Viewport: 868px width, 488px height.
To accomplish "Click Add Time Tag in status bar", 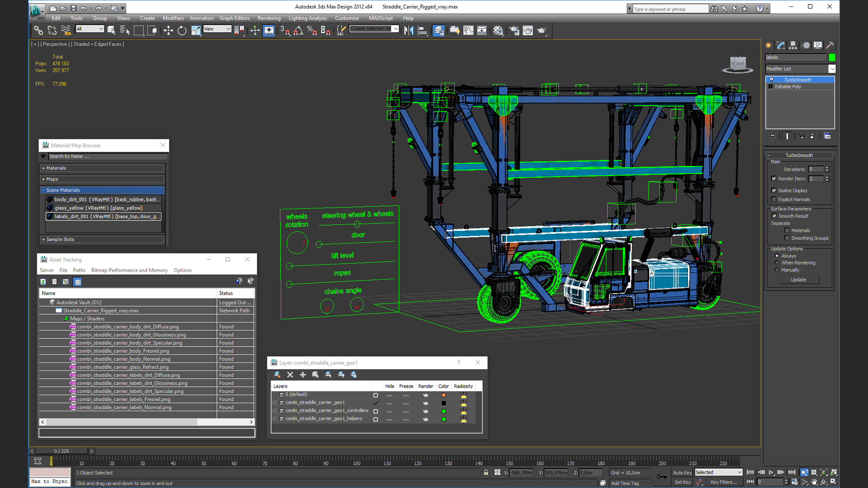I will 625,483.
